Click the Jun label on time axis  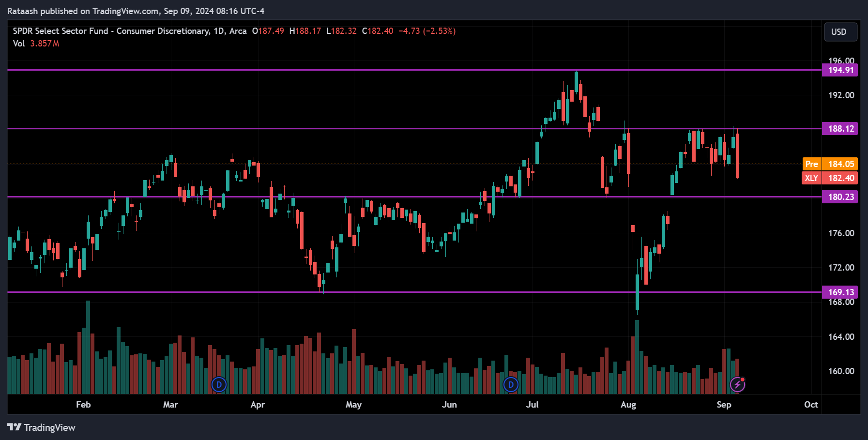click(x=449, y=405)
